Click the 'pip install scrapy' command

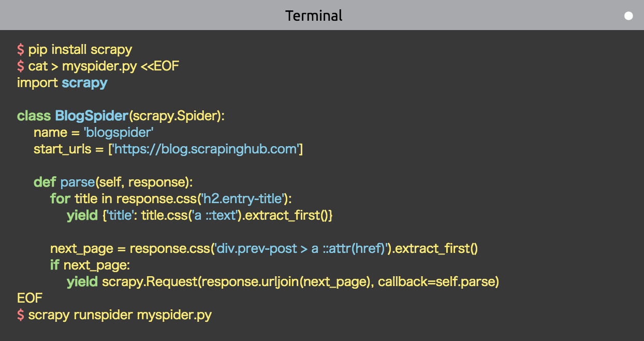(x=80, y=50)
